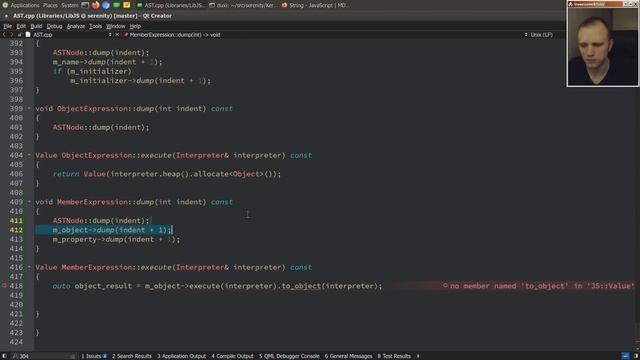Click the error marker on line 418
Image resolution: width=640 pixels, height=360 pixels.
(4, 286)
